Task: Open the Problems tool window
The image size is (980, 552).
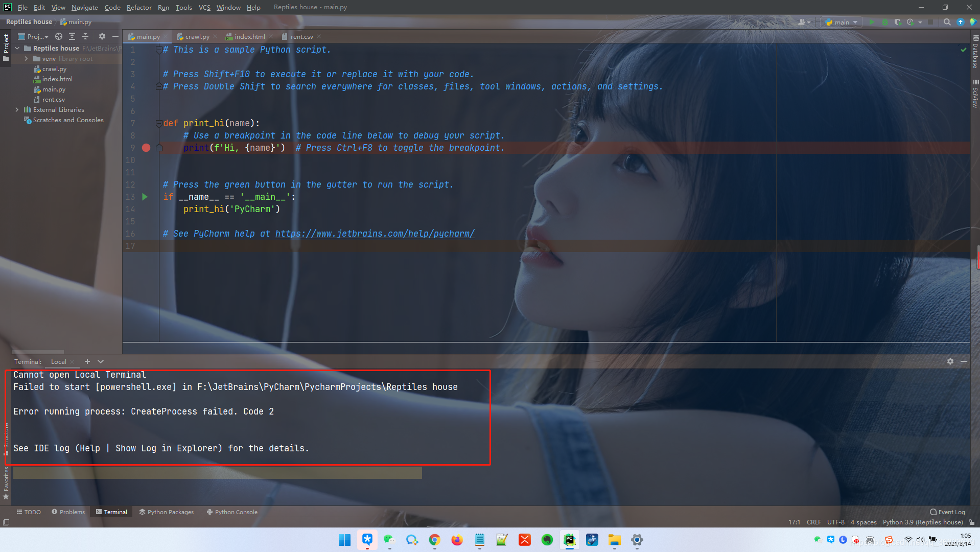Action: click(x=68, y=512)
